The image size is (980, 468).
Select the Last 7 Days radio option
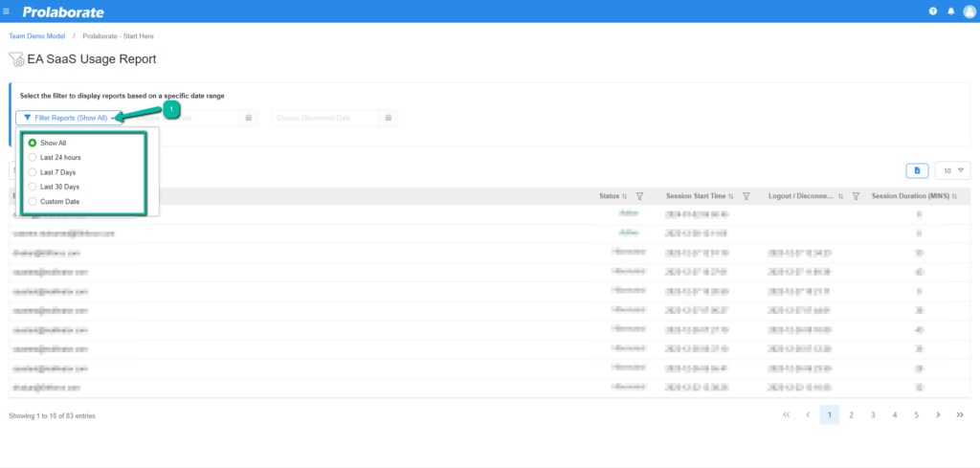pyautogui.click(x=33, y=172)
